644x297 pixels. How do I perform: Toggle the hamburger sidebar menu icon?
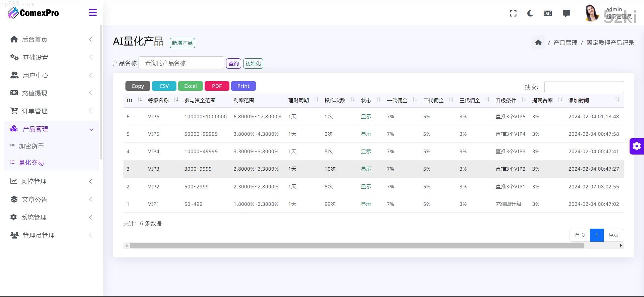coord(93,13)
